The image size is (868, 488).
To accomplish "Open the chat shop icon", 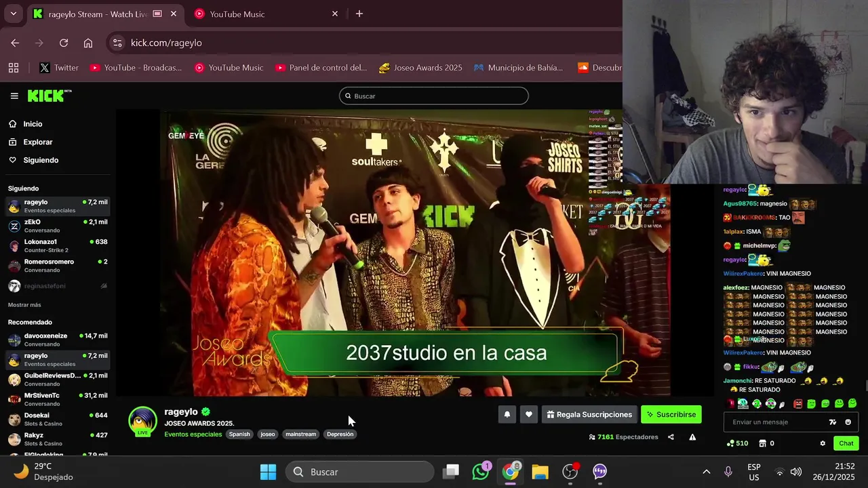I will (x=763, y=443).
